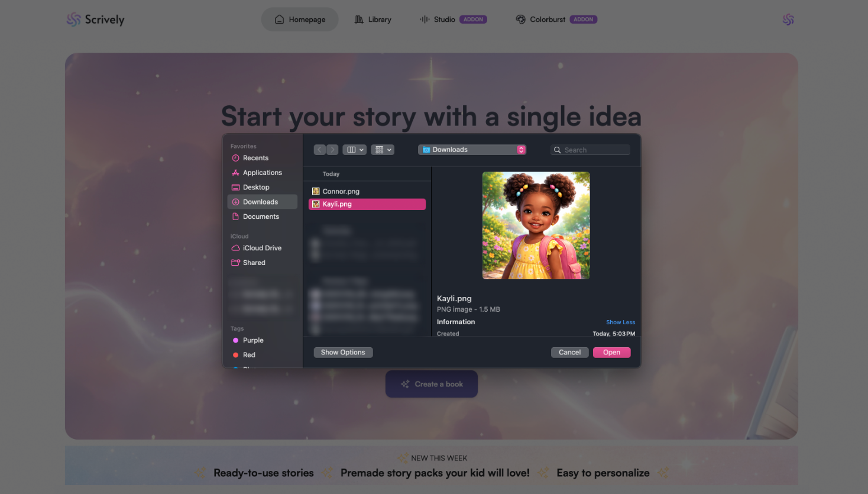Open iCloud Drive from the sidebar
Screen dimensions: 868x494
point(262,248)
